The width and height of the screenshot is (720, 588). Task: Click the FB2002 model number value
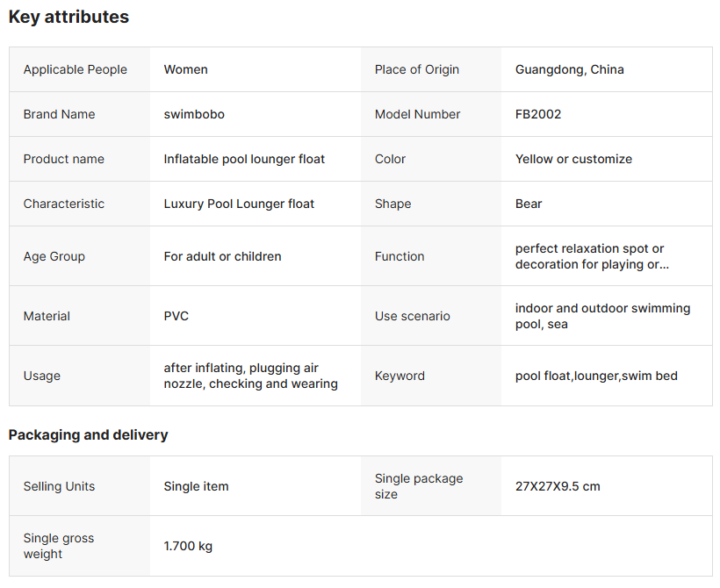click(x=537, y=114)
